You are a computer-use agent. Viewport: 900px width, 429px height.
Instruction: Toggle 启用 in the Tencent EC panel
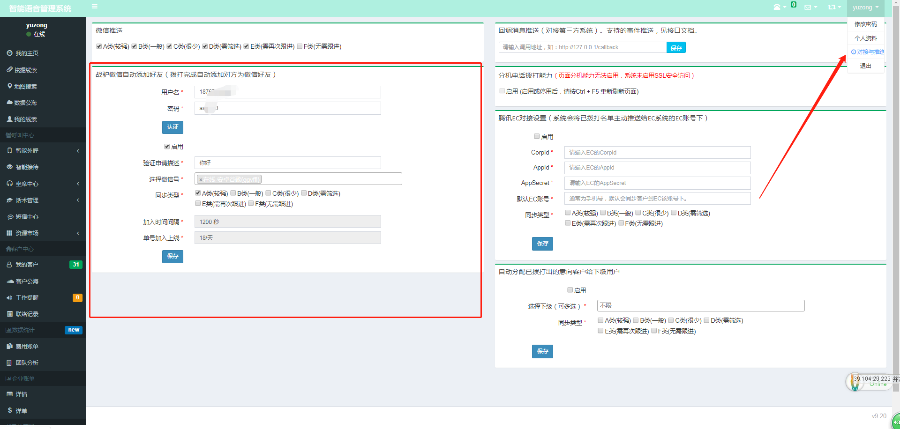tap(537, 137)
